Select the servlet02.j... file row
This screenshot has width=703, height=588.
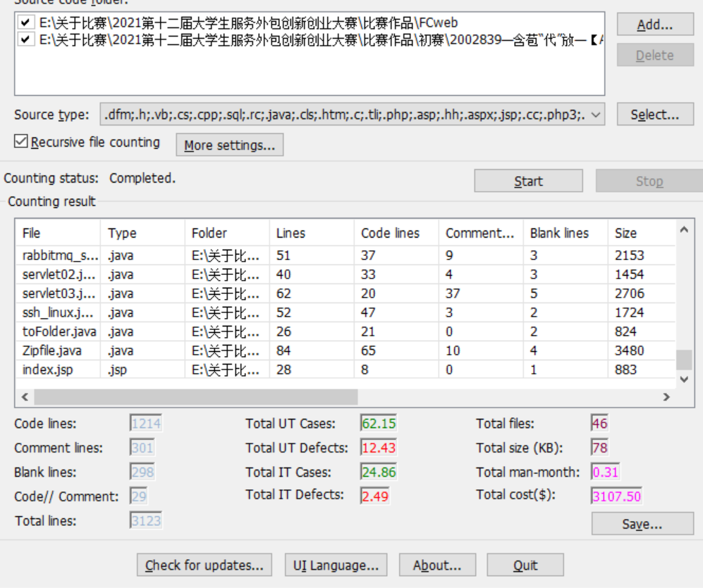[x=346, y=274]
